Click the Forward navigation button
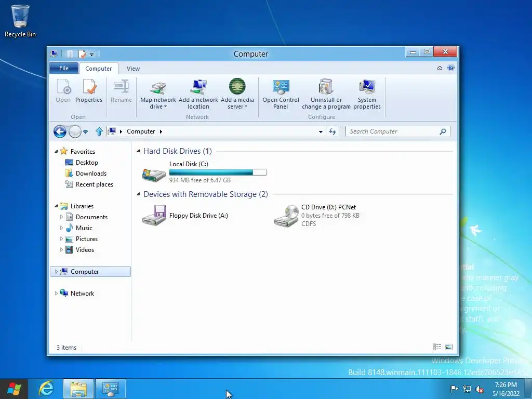532x399 pixels. [75, 131]
